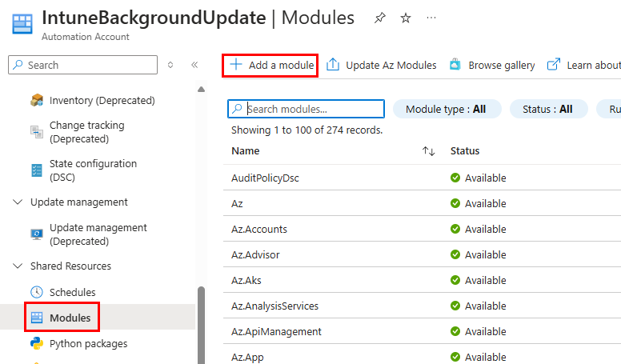Open the Az.Accounts module row
The height and width of the screenshot is (364, 621).
point(259,230)
